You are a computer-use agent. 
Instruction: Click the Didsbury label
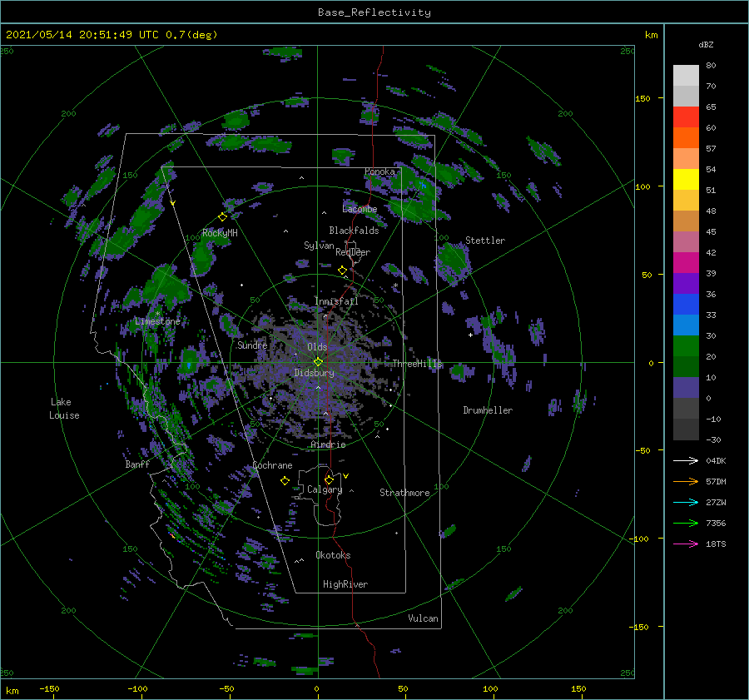tap(314, 373)
